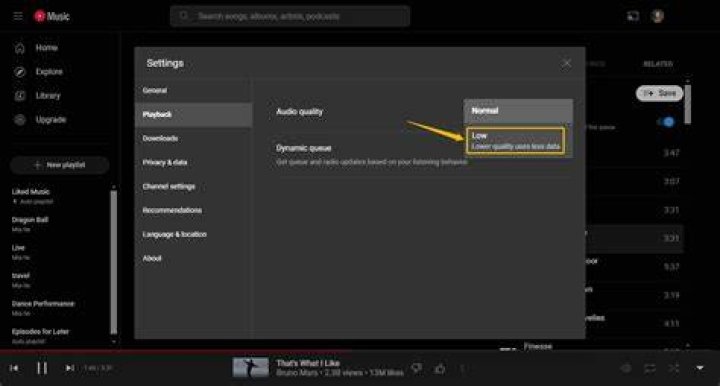Select Language & location settings tab
The height and width of the screenshot is (386, 720).
tap(193, 234)
